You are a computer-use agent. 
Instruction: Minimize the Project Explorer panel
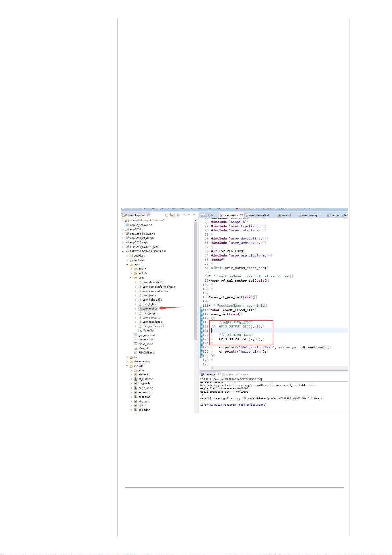189,215
